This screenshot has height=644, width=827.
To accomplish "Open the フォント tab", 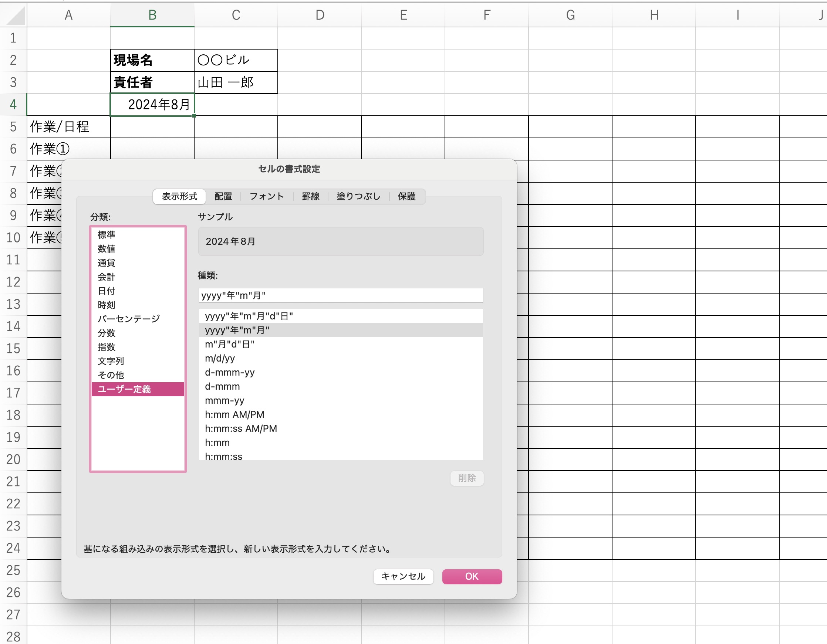I will pyautogui.click(x=267, y=197).
